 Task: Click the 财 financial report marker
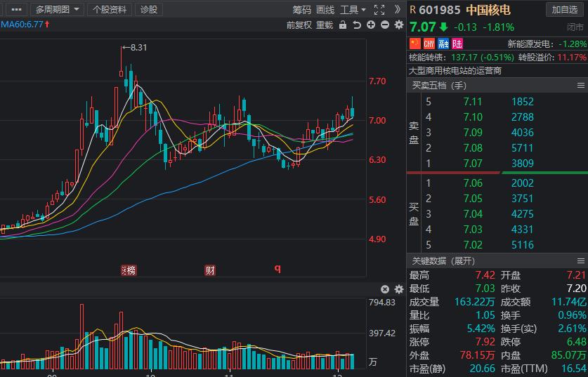(x=210, y=270)
